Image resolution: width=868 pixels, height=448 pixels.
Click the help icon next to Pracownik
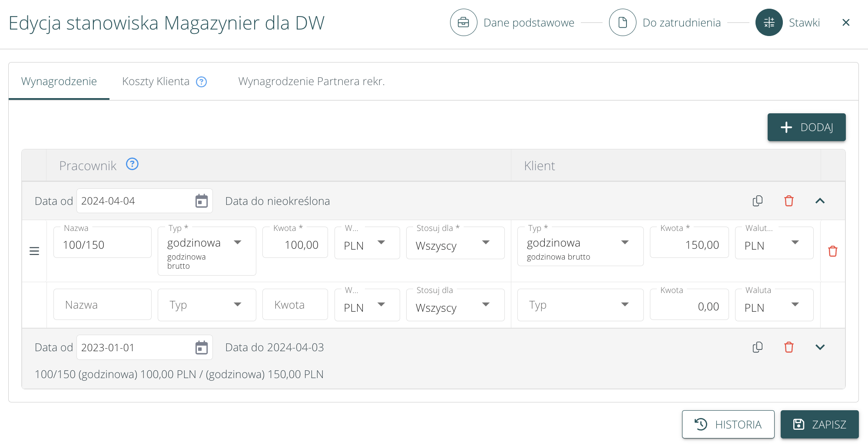[x=132, y=164]
